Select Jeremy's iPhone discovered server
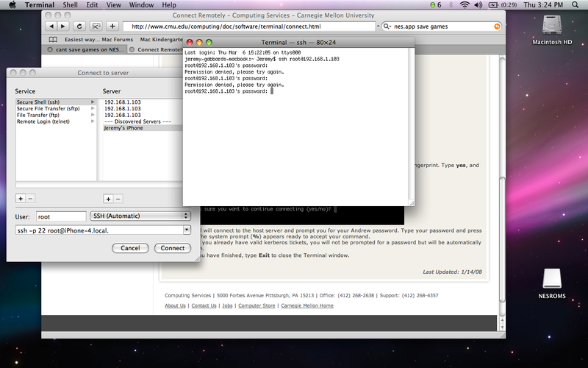The image size is (588, 368). (x=143, y=128)
